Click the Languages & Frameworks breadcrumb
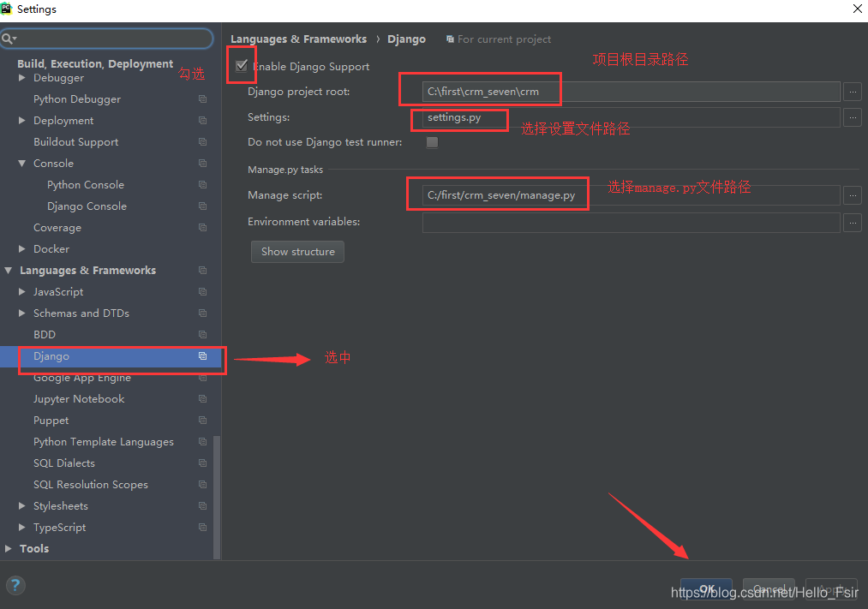Image resolution: width=868 pixels, height=609 pixels. pos(298,39)
